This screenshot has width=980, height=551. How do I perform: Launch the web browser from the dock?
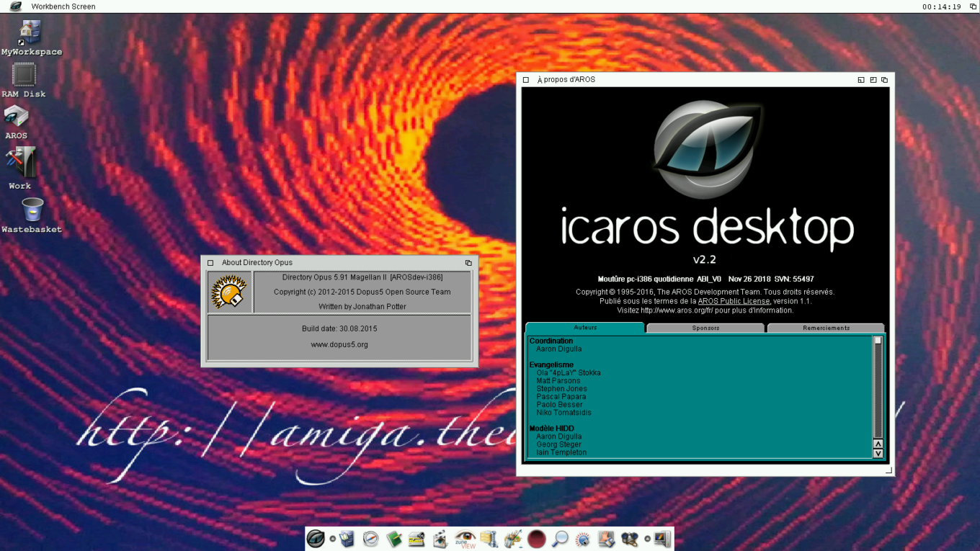(x=370, y=538)
